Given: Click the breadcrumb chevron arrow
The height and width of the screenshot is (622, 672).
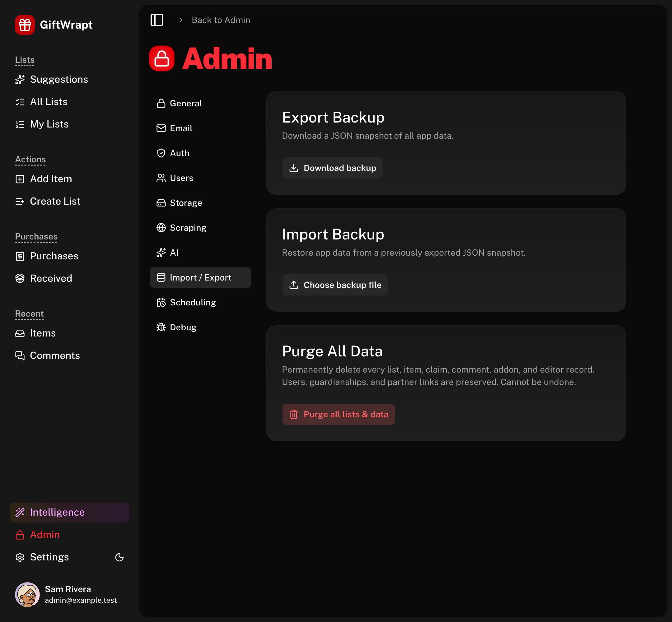Looking at the screenshot, I should 181,20.
